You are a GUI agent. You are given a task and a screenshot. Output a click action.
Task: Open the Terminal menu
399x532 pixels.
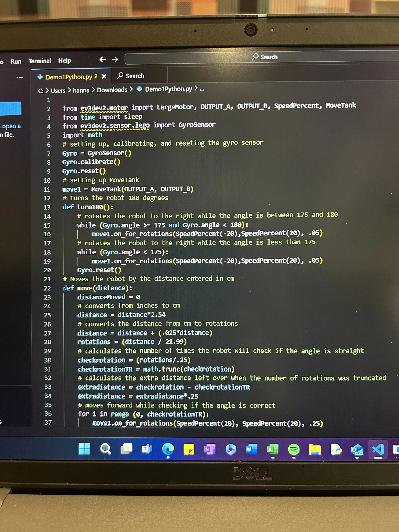tap(40, 61)
